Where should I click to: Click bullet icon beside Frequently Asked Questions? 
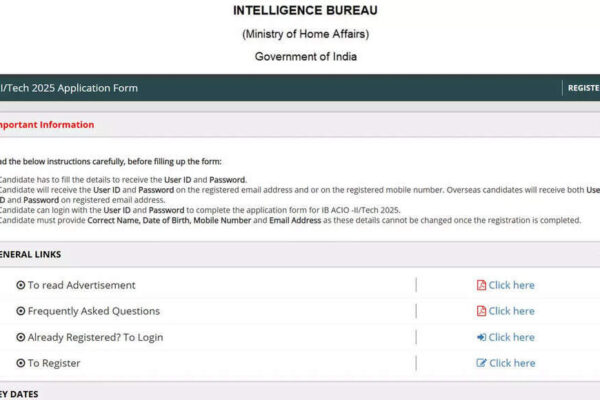point(21,311)
